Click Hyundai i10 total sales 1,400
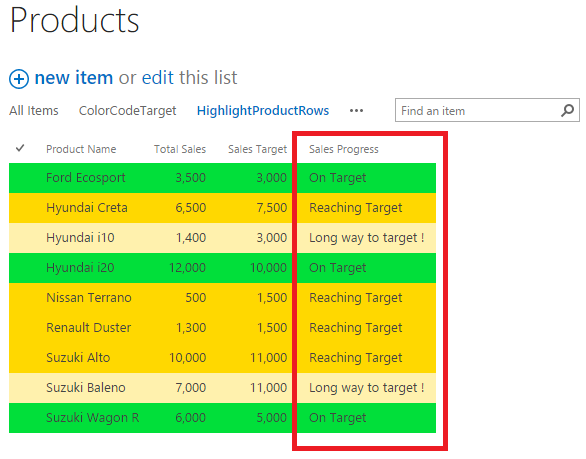The image size is (586, 459). point(191,237)
